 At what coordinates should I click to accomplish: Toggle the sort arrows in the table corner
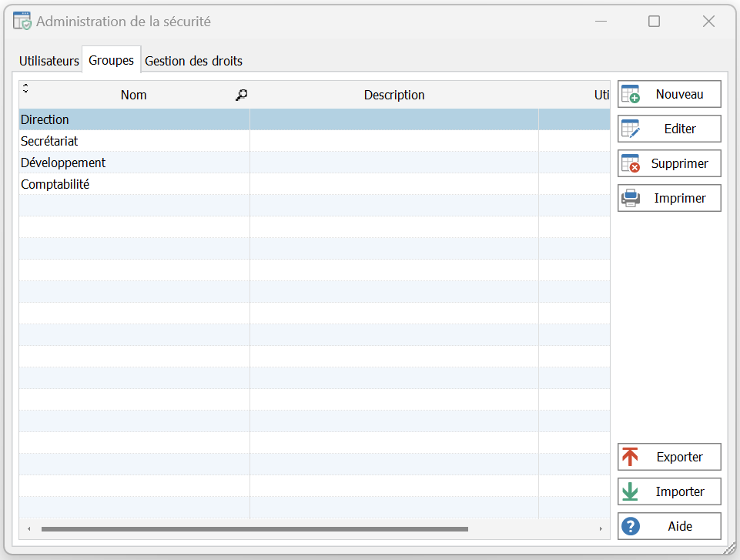[25, 88]
